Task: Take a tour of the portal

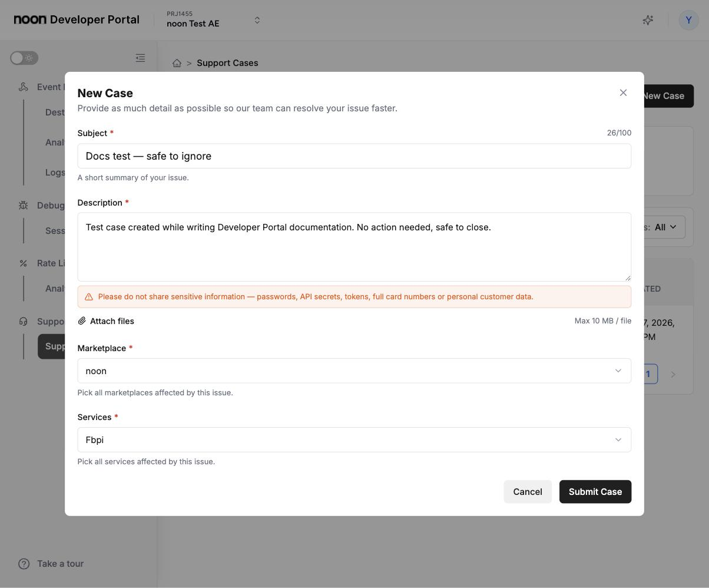Action: 51,564
